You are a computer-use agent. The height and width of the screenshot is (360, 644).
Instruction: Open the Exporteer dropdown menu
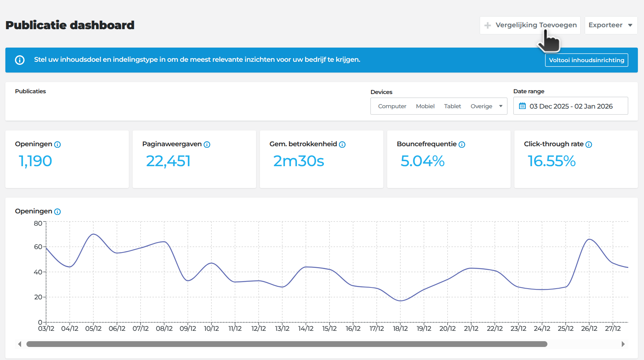point(611,25)
